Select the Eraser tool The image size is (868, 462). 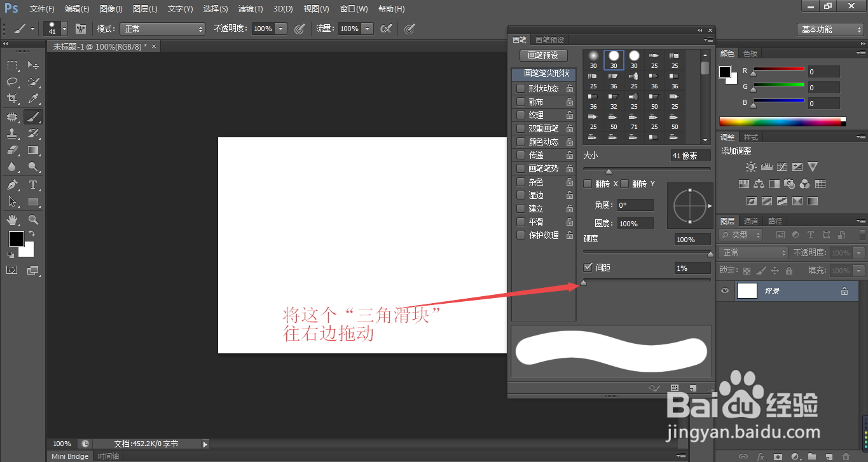click(13, 151)
